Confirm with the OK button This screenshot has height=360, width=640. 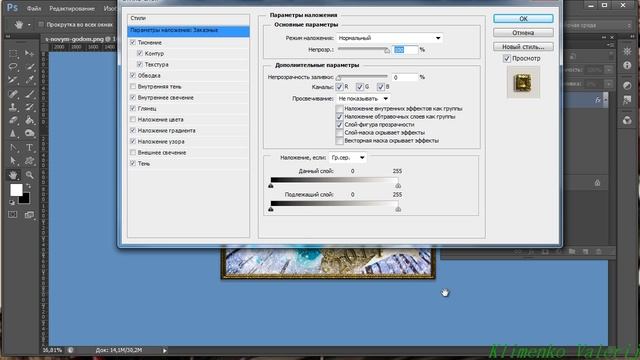pyautogui.click(x=523, y=18)
